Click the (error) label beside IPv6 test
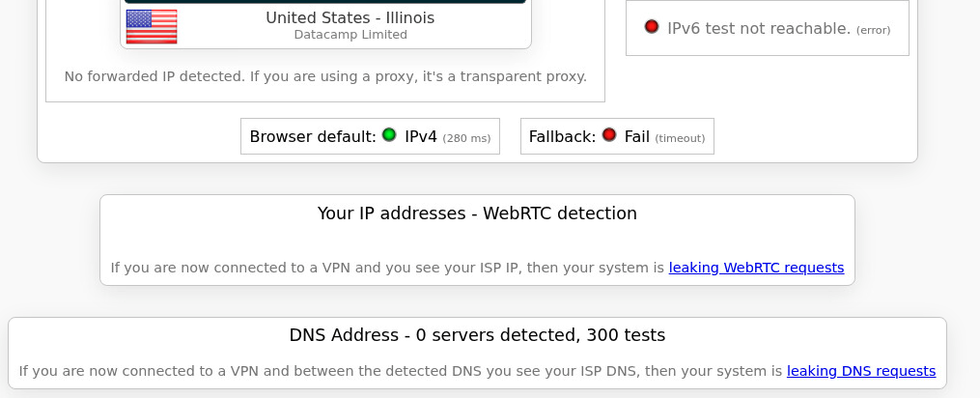980x398 pixels. [x=873, y=30]
